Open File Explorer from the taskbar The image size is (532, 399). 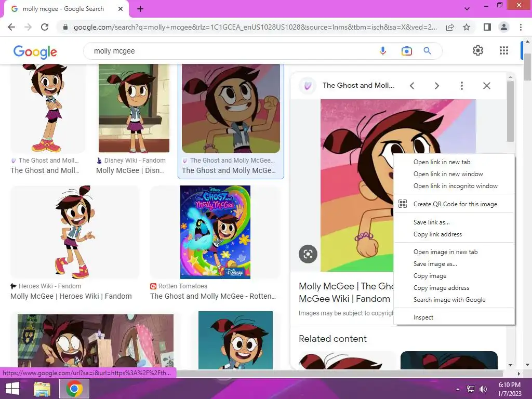[x=42, y=389]
